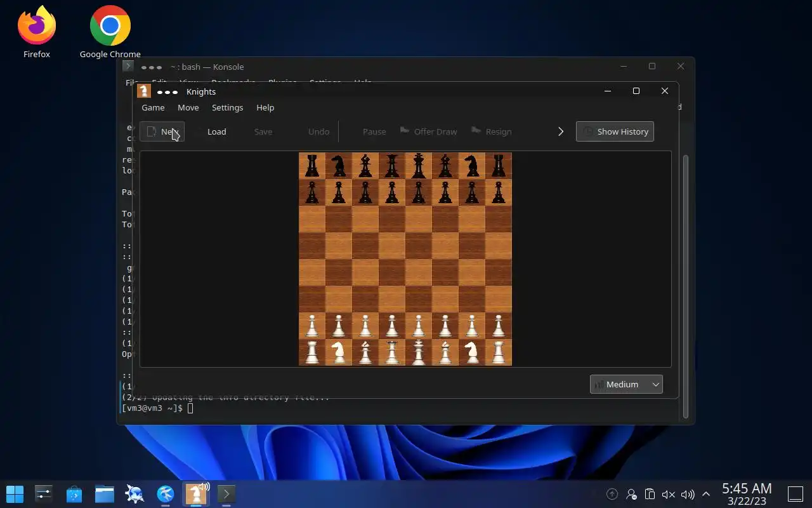Click the muted volume tray icon
The height and width of the screenshot is (508, 812).
(669, 494)
